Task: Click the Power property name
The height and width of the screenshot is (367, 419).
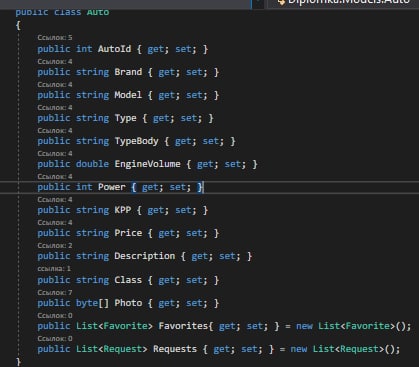Action: coord(112,187)
